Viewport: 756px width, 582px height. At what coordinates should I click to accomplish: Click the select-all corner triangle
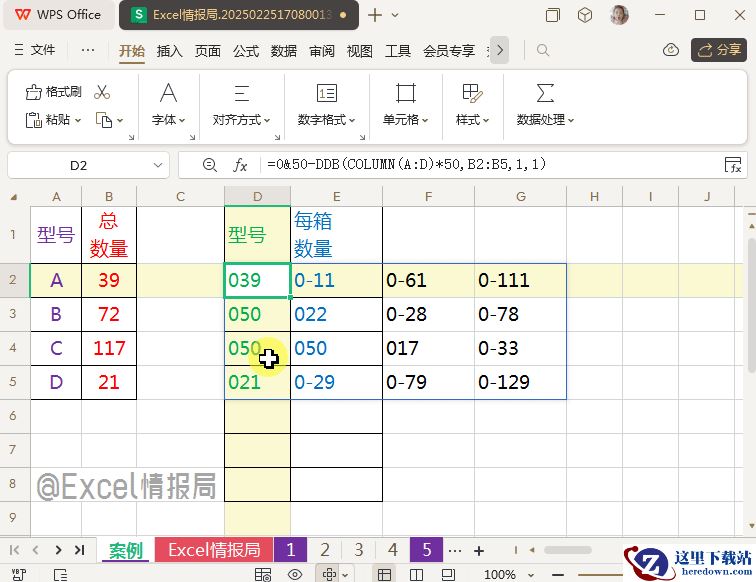coord(14,197)
